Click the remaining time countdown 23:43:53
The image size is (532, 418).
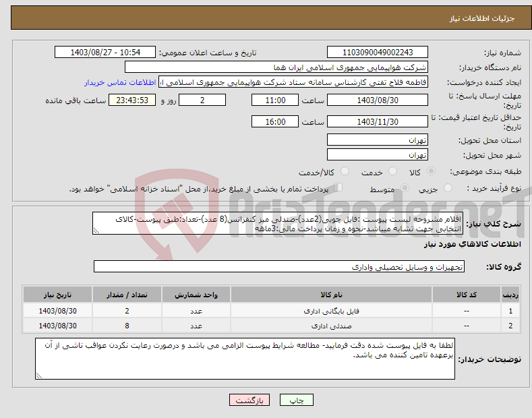click(132, 100)
